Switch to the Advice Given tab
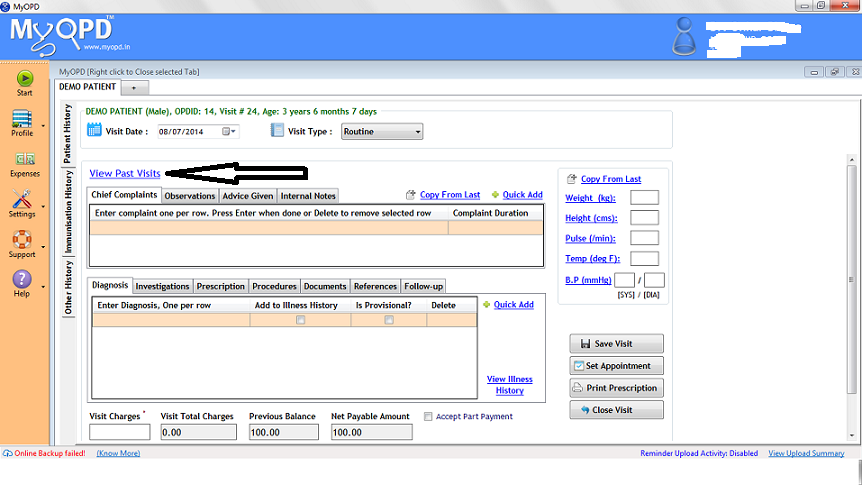This screenshot has width=862, height=485. tap(247, 196)
